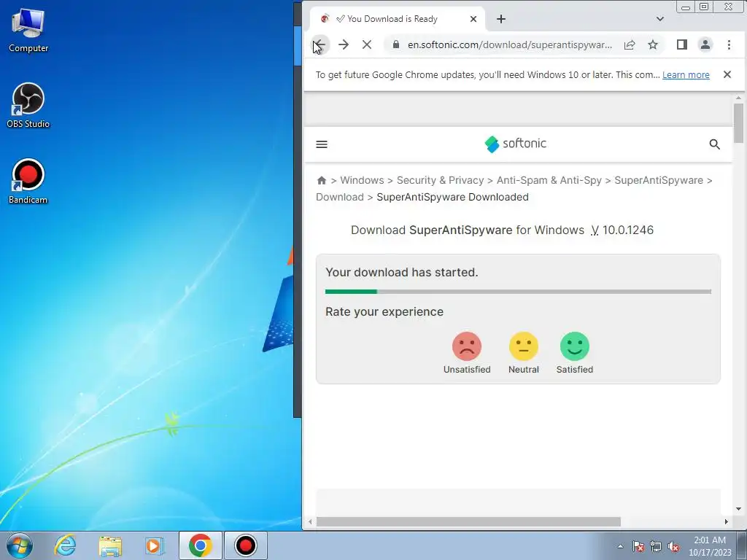Image resolution: width=747 pixels, height=560 pixels.
Task: Select the 'You Download is Ready' tab
Action: pos(398,19)
